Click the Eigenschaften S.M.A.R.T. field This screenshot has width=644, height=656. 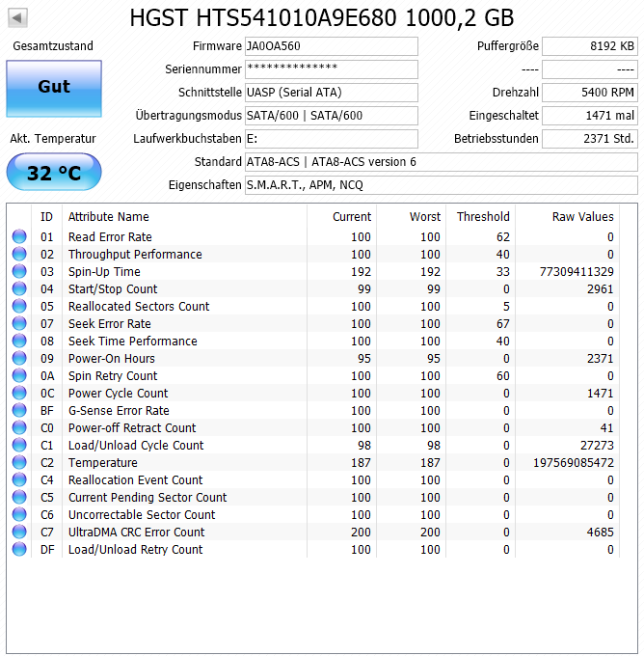pos(442,185)
